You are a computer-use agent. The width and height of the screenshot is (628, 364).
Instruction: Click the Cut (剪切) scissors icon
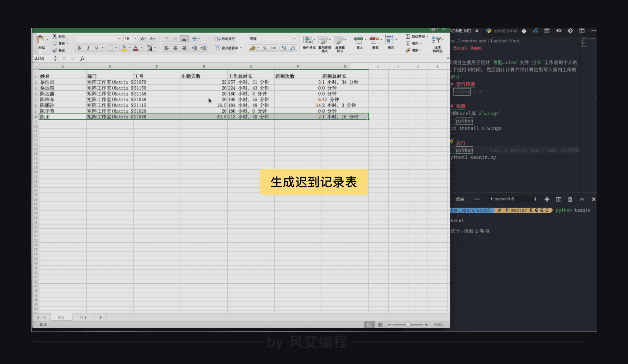click(55, 36)
